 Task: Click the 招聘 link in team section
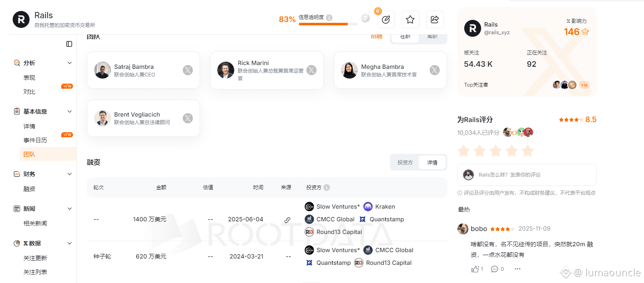[x=376, y=37]
